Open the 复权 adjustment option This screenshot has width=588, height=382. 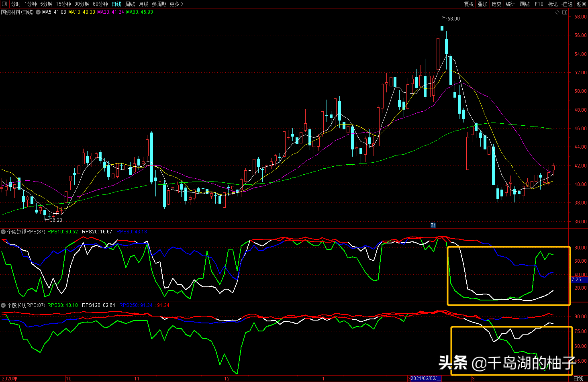(x=469, y=4)
